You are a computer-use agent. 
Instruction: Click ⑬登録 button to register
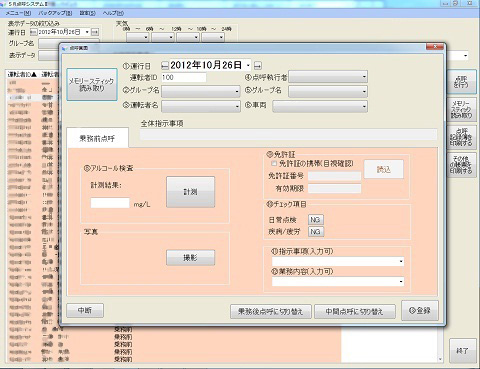tap(420, 311)
